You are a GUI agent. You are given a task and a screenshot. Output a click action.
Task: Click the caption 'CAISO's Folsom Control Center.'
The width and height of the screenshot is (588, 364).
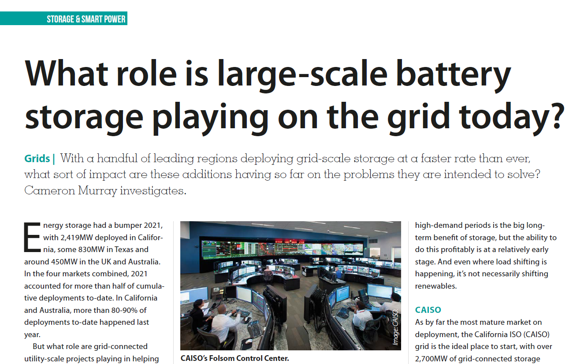pos(235,358)
